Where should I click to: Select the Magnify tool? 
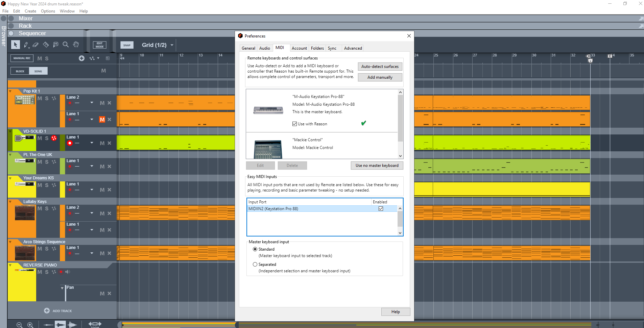pos(66,45)
